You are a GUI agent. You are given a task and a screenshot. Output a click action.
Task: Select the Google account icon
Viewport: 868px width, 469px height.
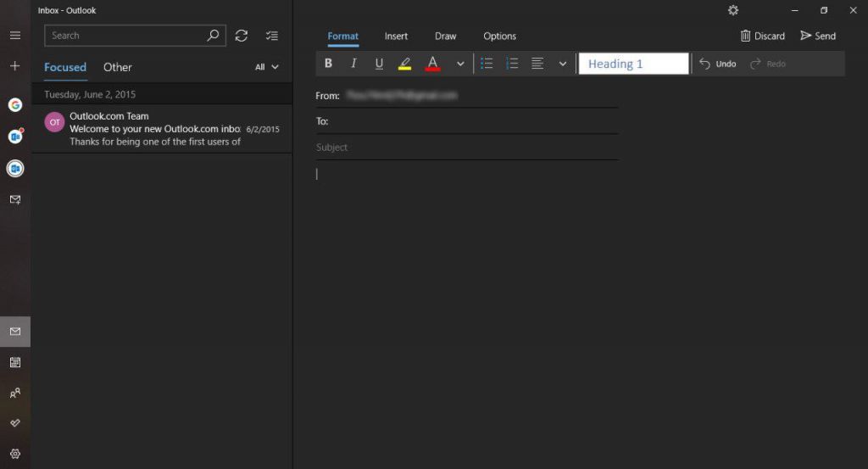click(x=15, y=105)
